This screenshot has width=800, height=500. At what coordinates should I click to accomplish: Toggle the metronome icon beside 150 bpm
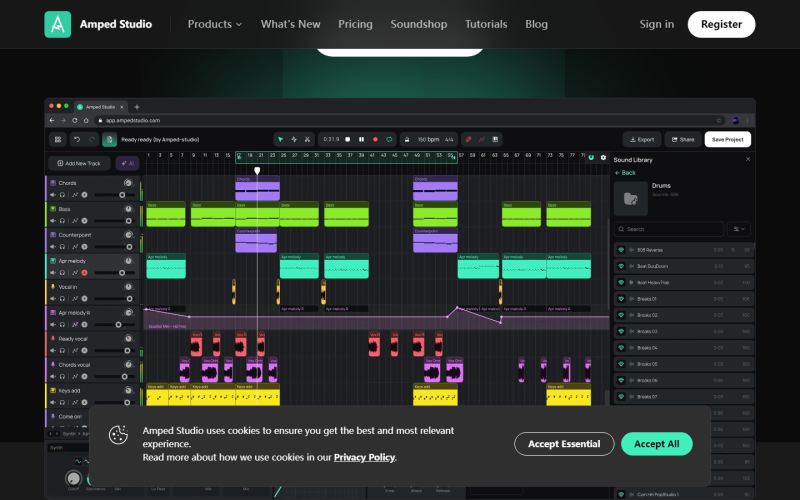[x=407, y=139]
